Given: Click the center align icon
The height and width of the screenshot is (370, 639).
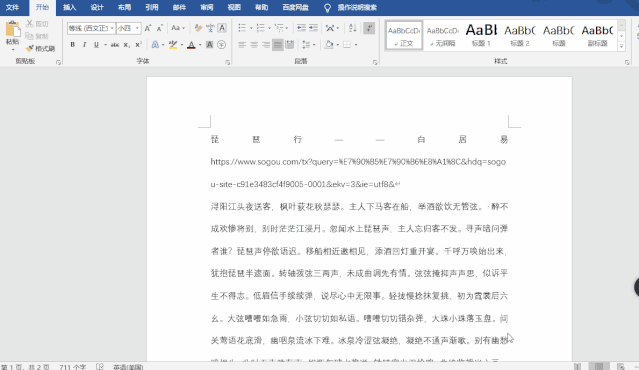Looking at the screenshot, I should tap(254, 45).
